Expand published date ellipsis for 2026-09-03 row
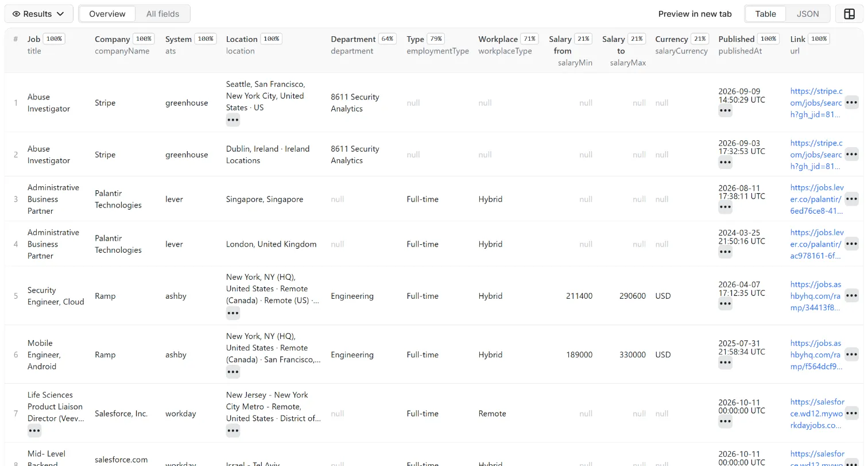Image resolution: width=868 pixels, height=466 pixels. click(x=725, y=163)
